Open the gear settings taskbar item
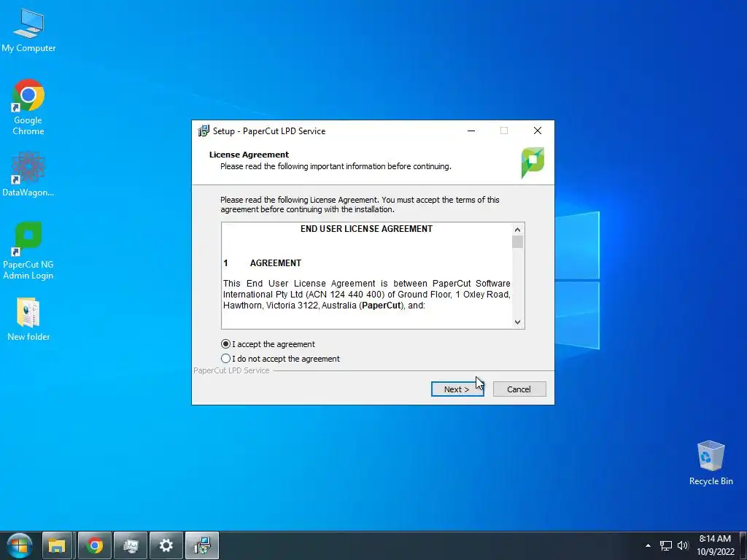Image resolution: width=747 pixels, height=560 pixels. pyautogui.click(x=166, y=545)
